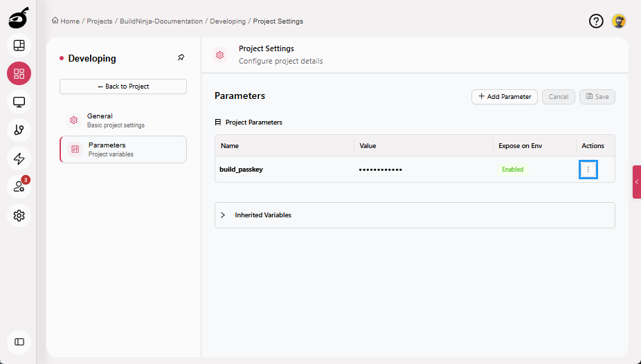
Task: Click the red side panel handle
Action: point(637,182)
